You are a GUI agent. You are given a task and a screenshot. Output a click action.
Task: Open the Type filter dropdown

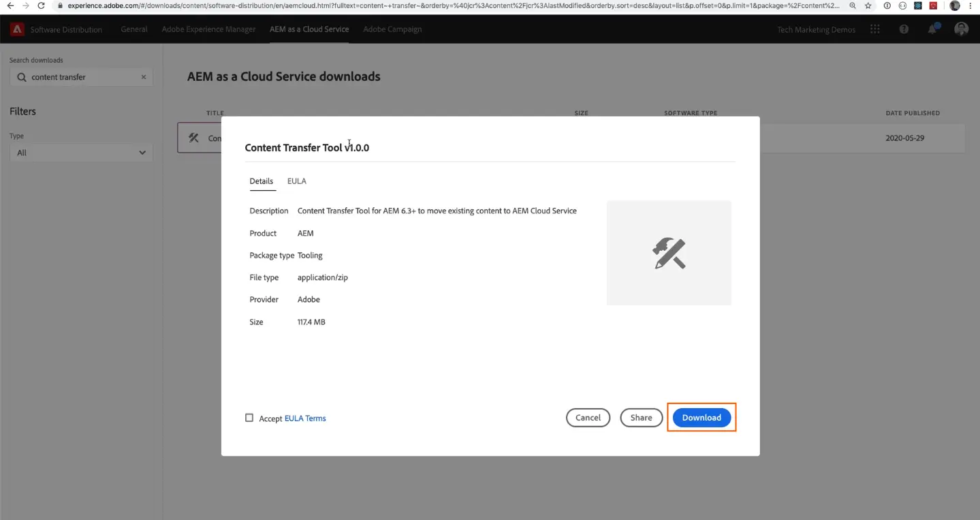81,153
